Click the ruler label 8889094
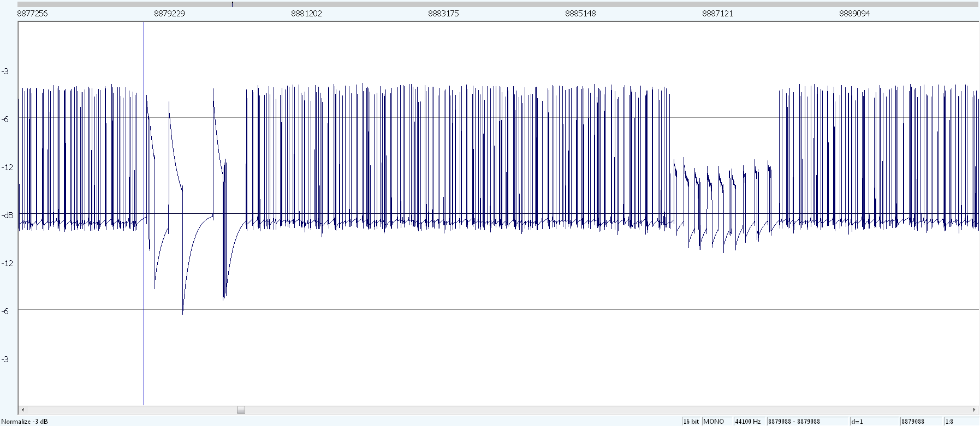Viewport: 980px width, 426px height. 854,14
